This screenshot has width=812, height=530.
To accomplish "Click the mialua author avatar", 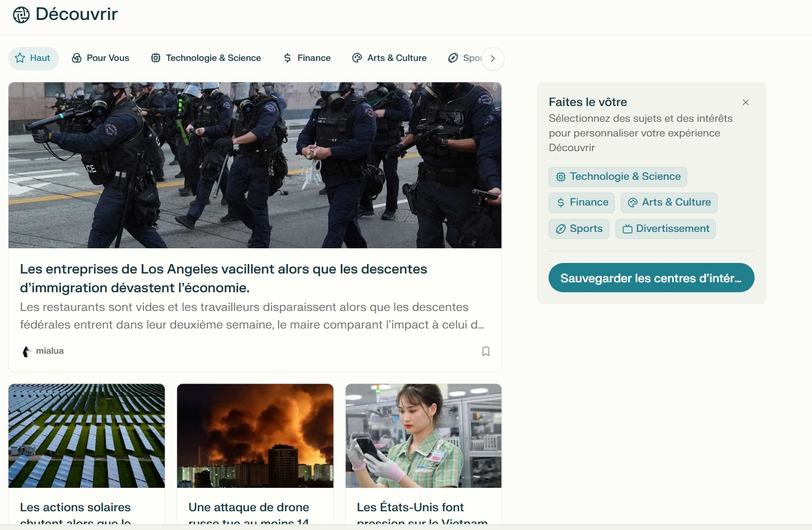I will [x=26, y=351].
